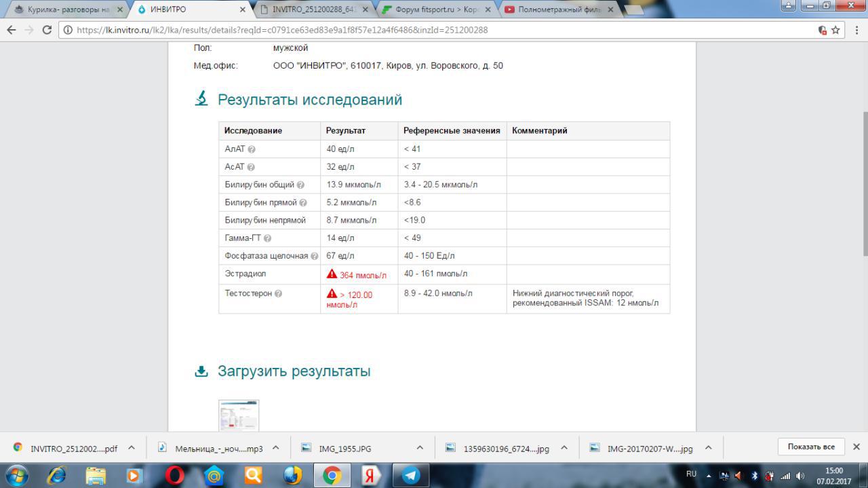Open Telegram from the taskbar

[x=411, y=475]
